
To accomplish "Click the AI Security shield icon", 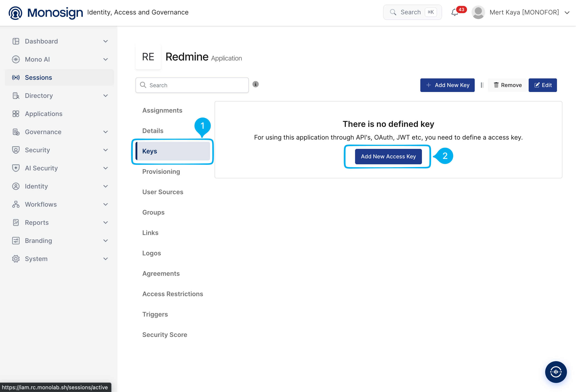I will [x=16, y=168].
